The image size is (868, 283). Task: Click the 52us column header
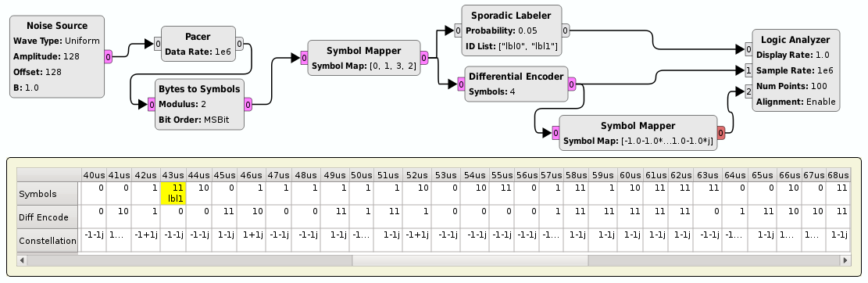(417, 175)
